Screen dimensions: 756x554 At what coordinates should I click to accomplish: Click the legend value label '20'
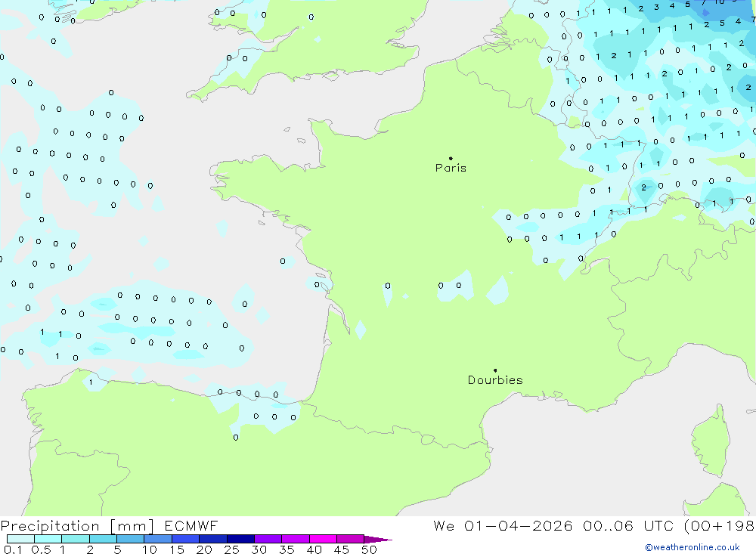coord(204,549)
